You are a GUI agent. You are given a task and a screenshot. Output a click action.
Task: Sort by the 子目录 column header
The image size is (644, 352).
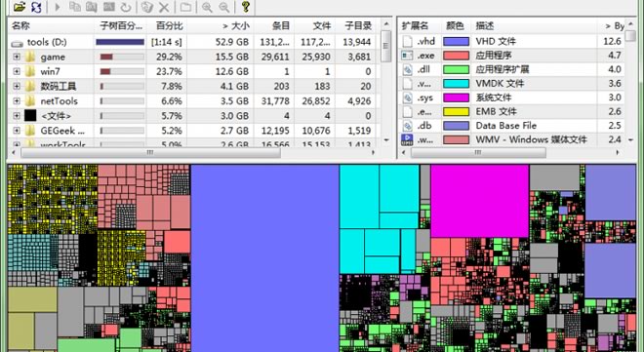point(355,26)
